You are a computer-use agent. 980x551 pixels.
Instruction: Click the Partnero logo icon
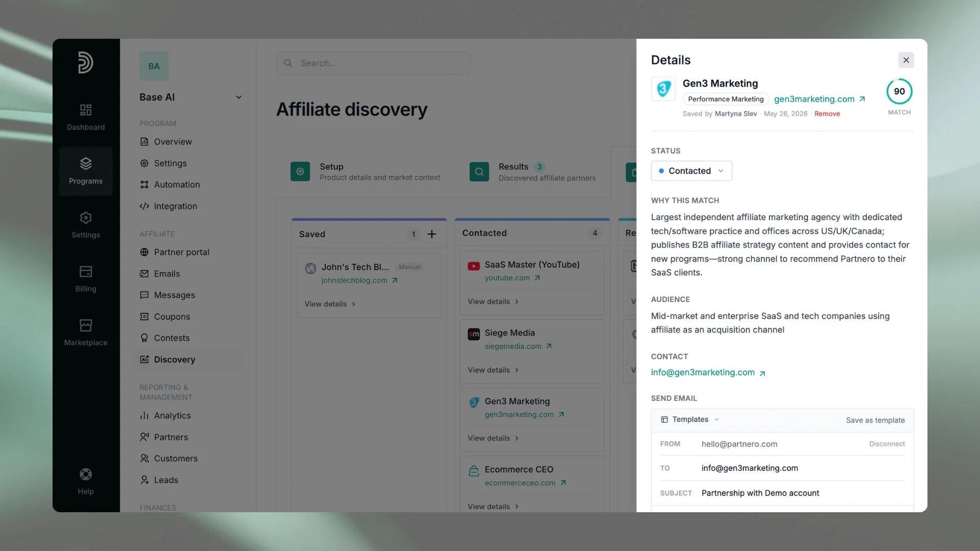coord(86,63)
